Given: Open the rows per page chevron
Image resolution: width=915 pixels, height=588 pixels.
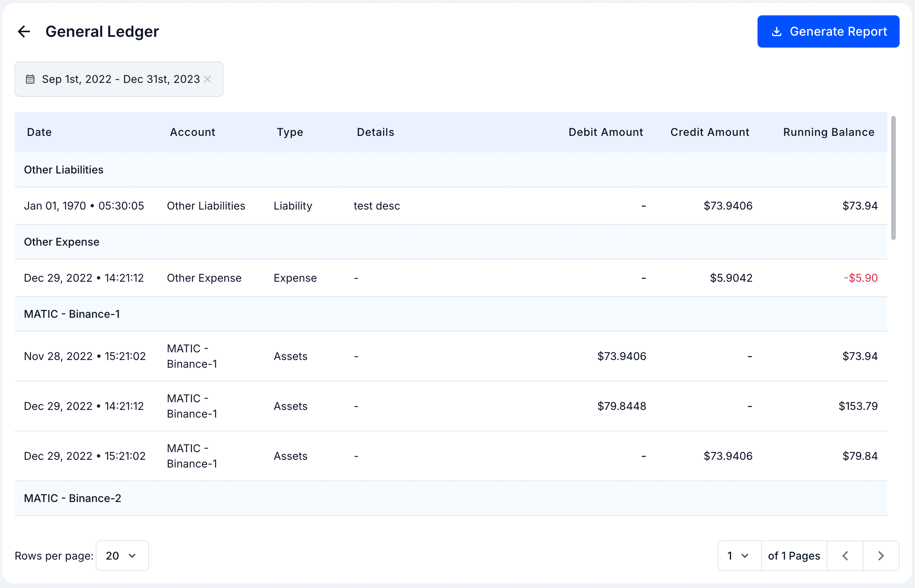Looking at the screenshot, I should pos(133,555).
